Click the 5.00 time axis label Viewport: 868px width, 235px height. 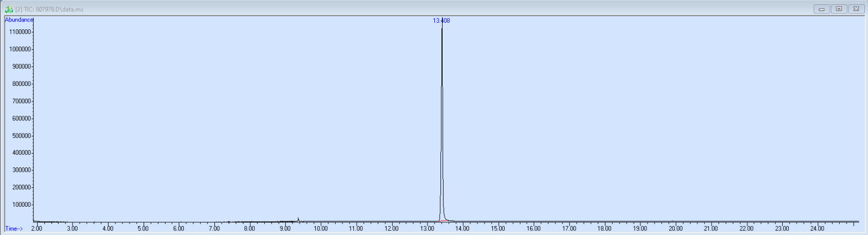[x=143, y=228]
